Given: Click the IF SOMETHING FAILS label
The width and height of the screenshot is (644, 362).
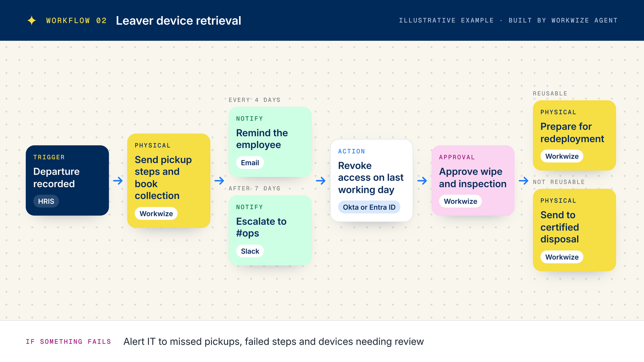Looking at the screenshot, I should coord(68,341).
